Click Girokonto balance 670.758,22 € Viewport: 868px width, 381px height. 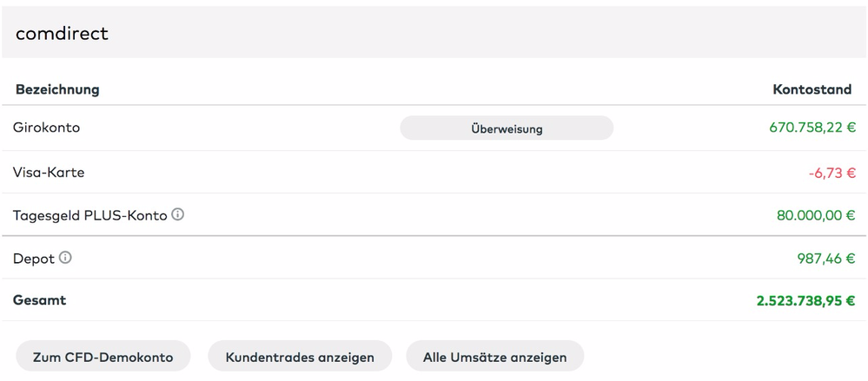pos(812,128)
